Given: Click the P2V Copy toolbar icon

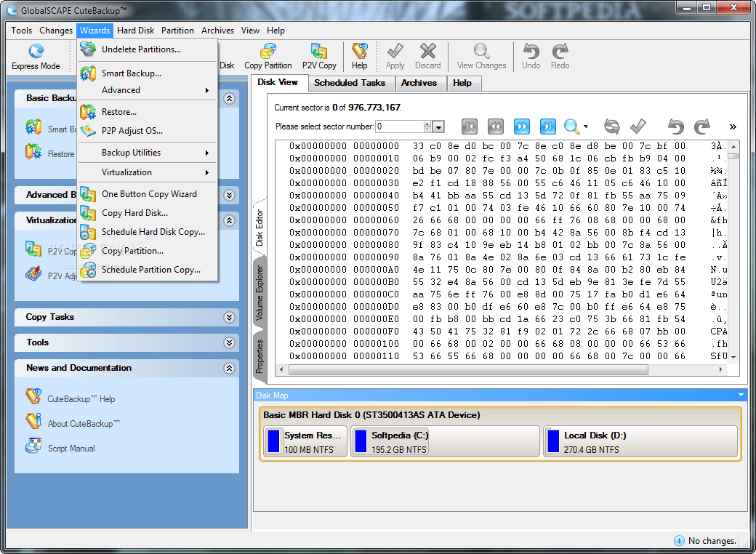Looking at the screenshot, I should click(318, 51).
